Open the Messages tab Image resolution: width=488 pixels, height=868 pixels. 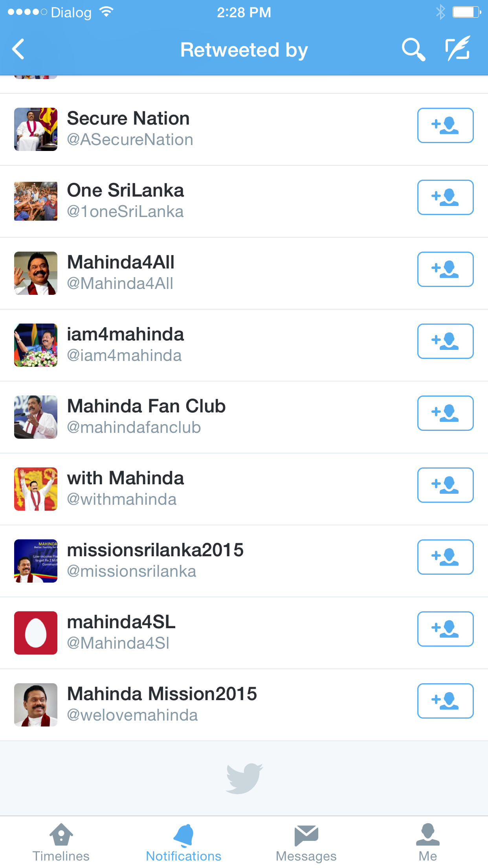click(x=306, y=843)
